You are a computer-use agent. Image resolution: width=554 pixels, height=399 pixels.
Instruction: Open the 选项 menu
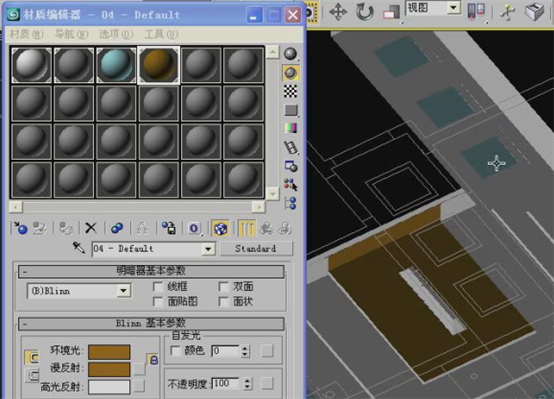pos(116,34)
